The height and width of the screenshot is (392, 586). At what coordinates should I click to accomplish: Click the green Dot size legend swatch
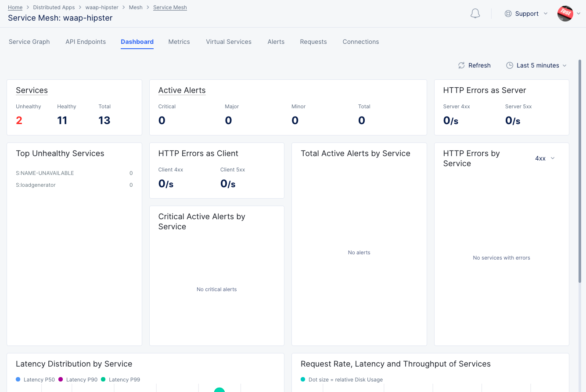(x=302, y=379)
